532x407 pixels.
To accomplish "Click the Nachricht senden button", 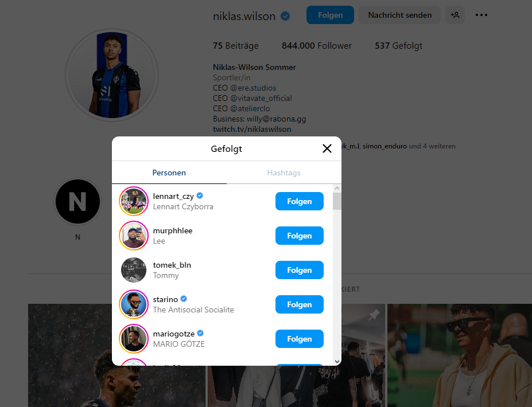I will pyautogui.click(x=399, y=15).
